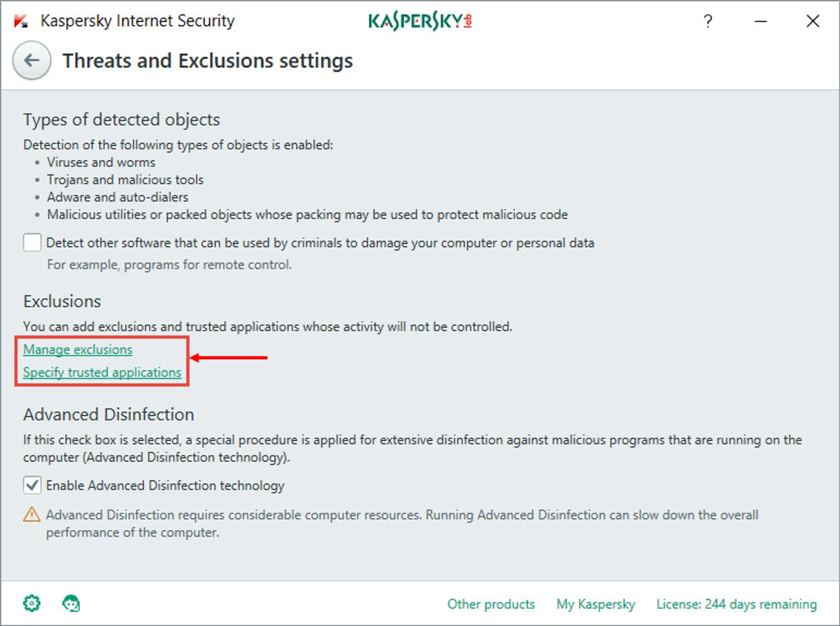Click License: 244 days remaining
This screenshot has height=626, width=840.
736,604
